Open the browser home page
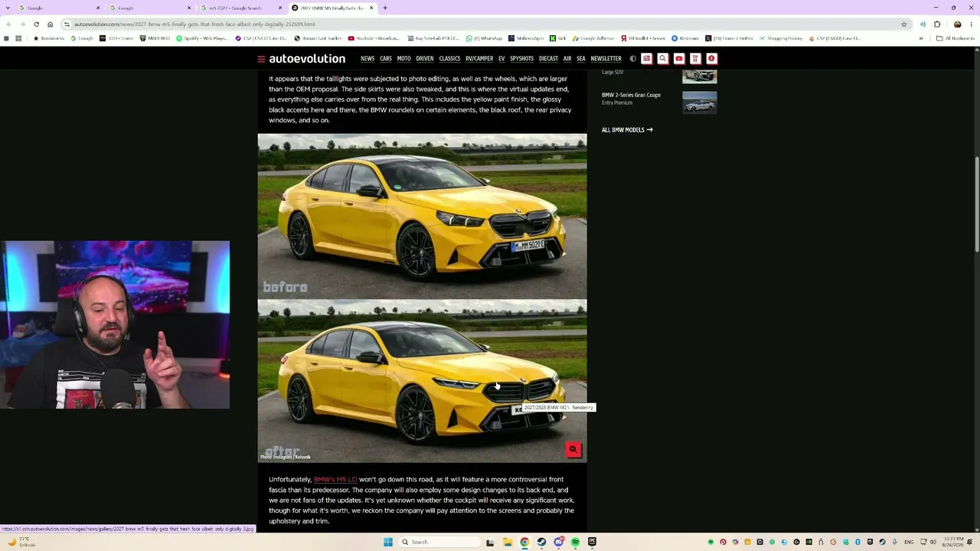 [51, 24]
